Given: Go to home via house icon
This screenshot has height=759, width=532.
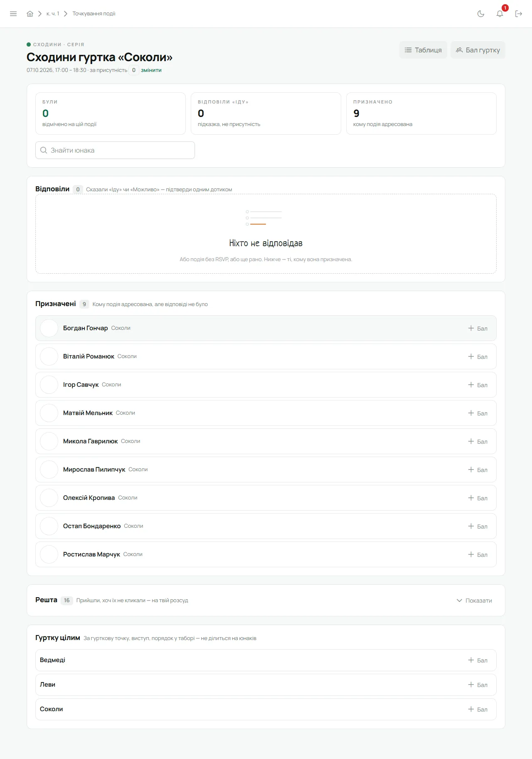Looking at the screenshot, I should (30, 14).
